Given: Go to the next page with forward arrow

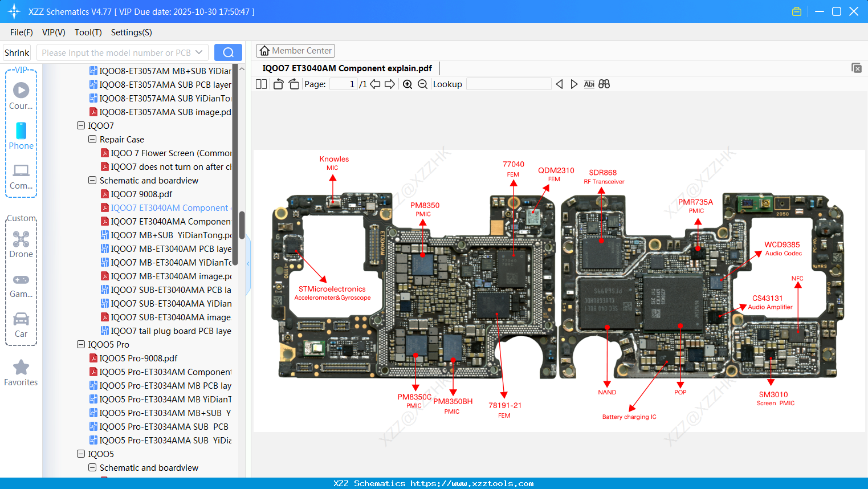Looking at the screenshot, I should pos(389,84).
